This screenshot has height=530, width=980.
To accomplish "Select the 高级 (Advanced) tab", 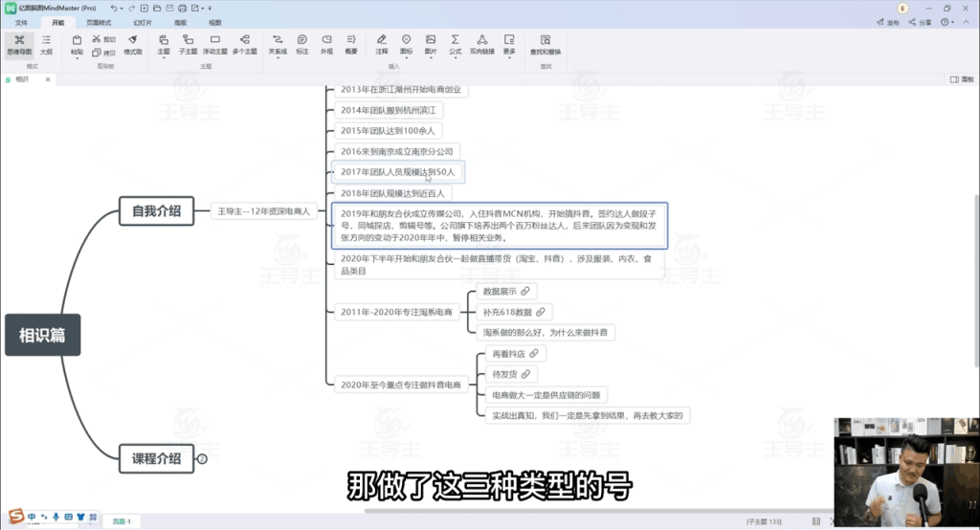I will (x=180, y=23).
